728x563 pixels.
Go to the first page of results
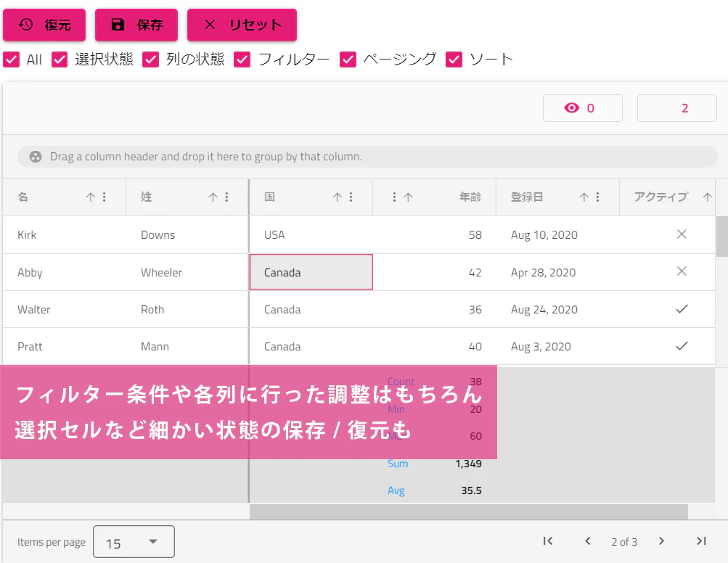(548, 541)
